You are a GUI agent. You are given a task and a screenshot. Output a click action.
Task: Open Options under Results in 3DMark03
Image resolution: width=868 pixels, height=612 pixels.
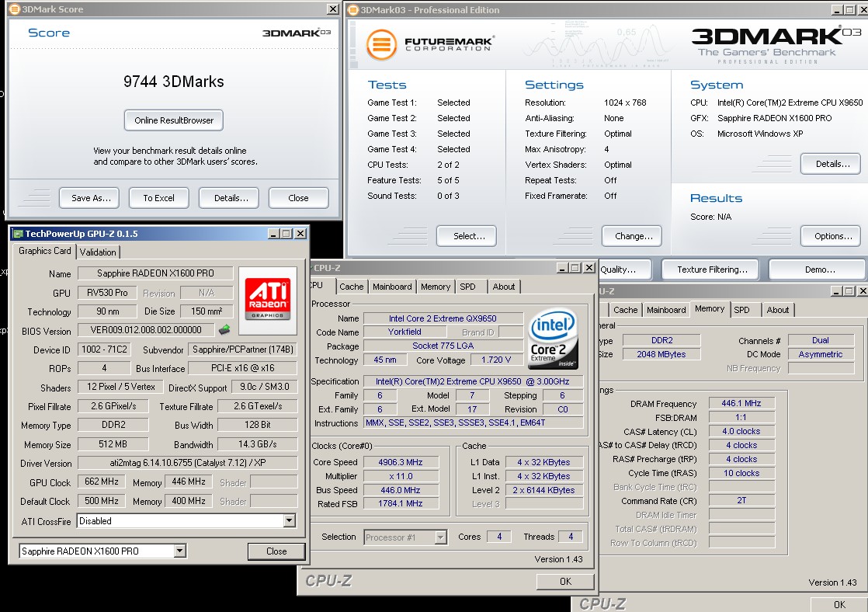pos(831,236)
